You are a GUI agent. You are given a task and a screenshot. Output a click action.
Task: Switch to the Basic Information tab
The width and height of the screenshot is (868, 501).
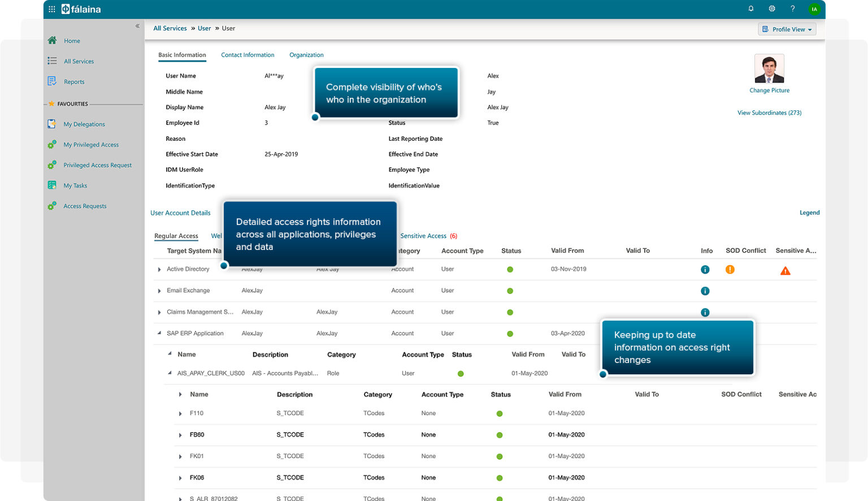click(x=182, y=55)
